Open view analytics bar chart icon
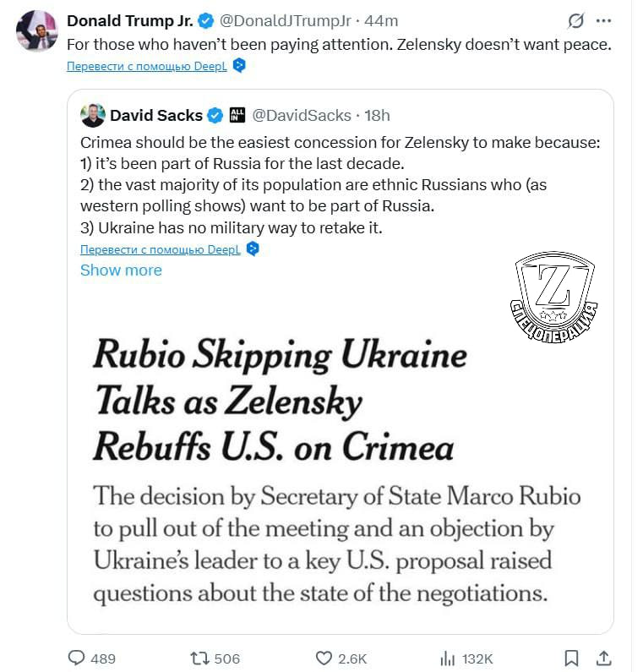This screenshot has height=672, width=643. pyautogui.click(x=448, y=658)
